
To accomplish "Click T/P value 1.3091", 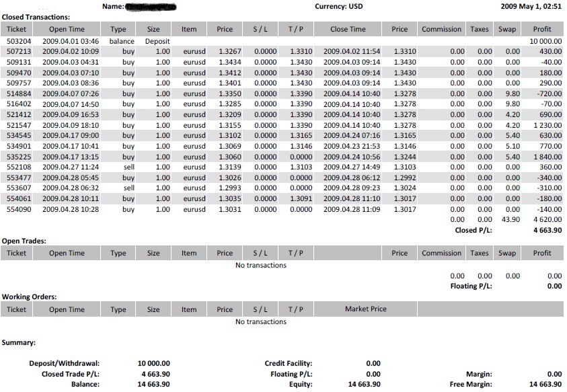I will click(x=301, y=198).
